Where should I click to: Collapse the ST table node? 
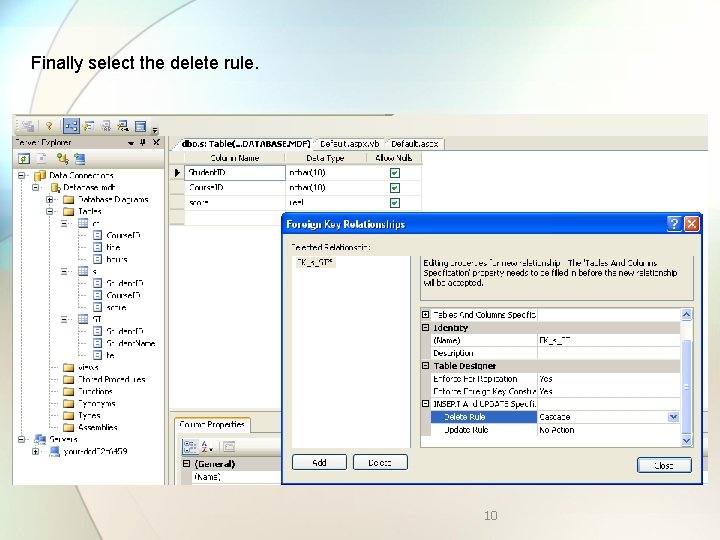(x=64, y=319)
